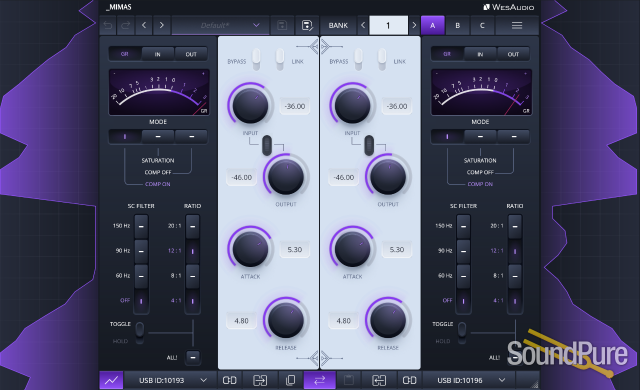
Task: Click the left ALL! ratio button
Action: (x=193, y=357)
